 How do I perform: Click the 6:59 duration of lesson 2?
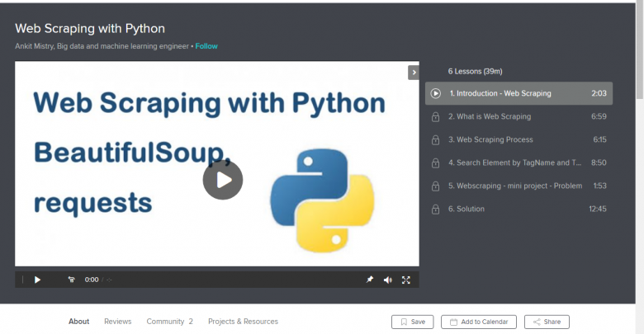coord(599,116)
